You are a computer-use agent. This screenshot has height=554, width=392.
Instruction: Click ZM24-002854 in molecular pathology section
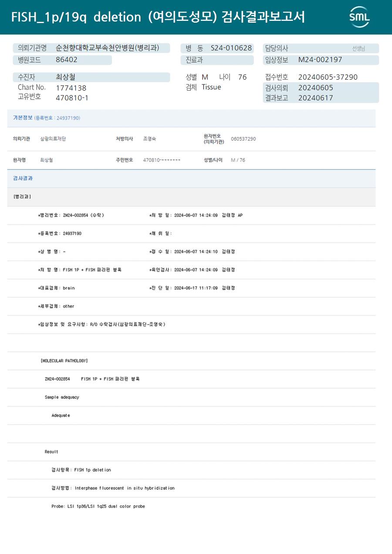coord(57,379)
